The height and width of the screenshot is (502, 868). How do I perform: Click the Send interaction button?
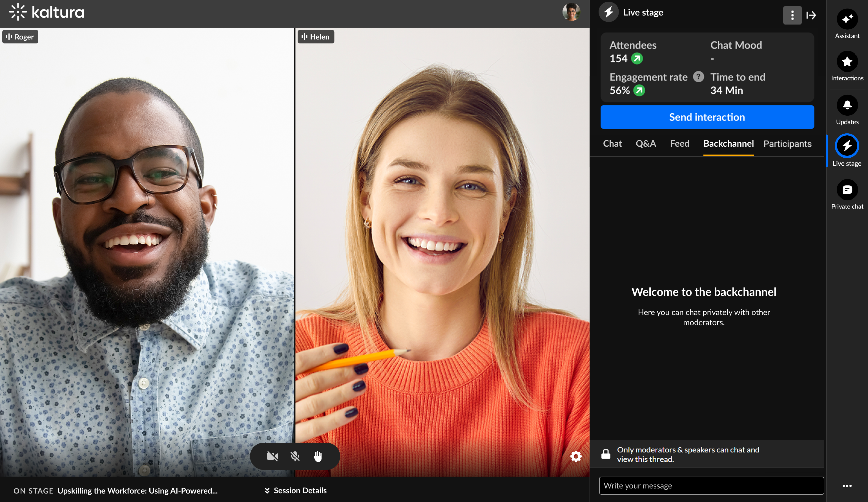coord(707,117)
